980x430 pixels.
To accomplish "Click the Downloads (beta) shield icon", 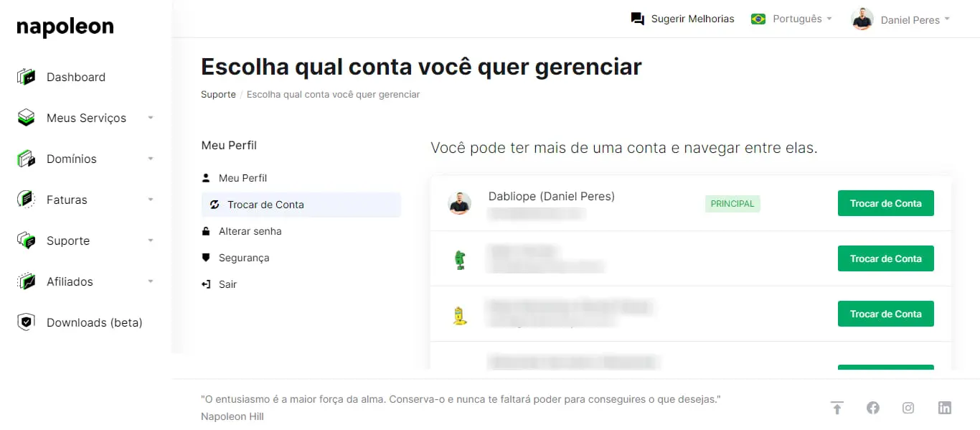I will (27, 322).
